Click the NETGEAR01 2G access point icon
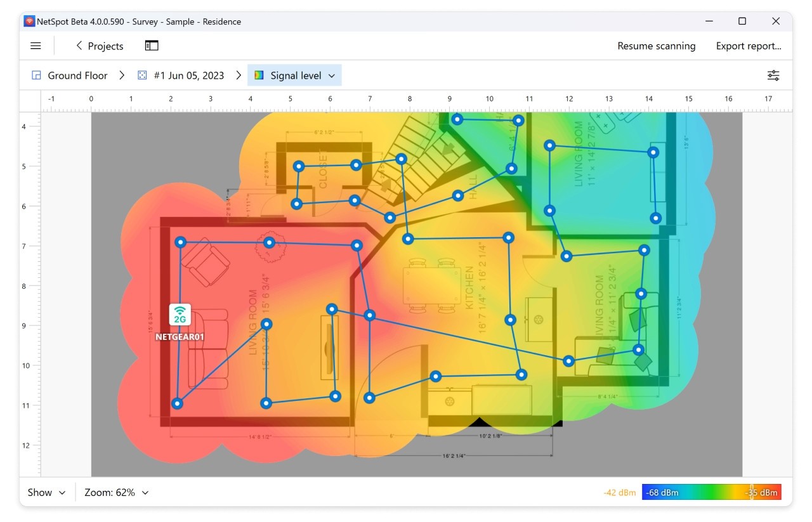The width and height of the screenshot is (812, 522). click(180, 314)
